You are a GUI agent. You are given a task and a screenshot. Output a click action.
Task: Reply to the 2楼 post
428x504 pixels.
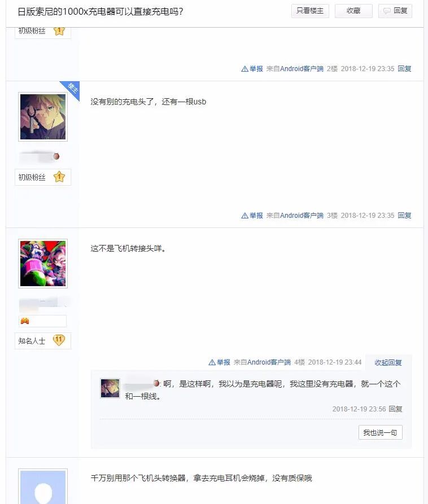pyautogui.click(x=404, y=69)
